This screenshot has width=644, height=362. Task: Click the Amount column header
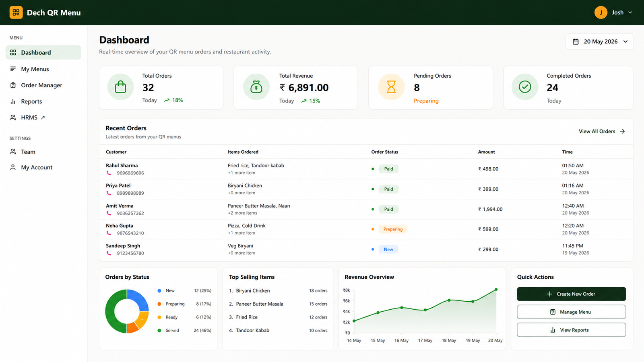(x=486, y=152)
